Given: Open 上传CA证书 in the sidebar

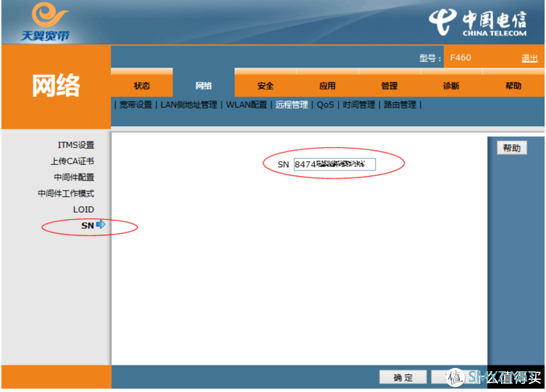Looking at the screenshot, I should coord(72,161).
